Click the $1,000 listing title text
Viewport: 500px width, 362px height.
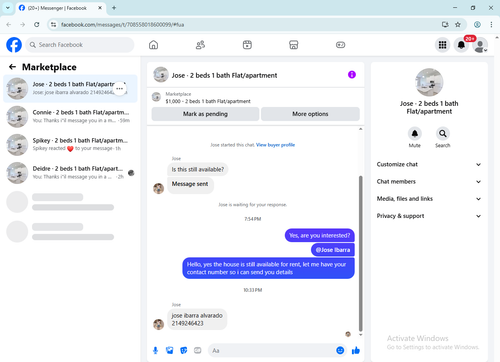[x=208, y=101]
